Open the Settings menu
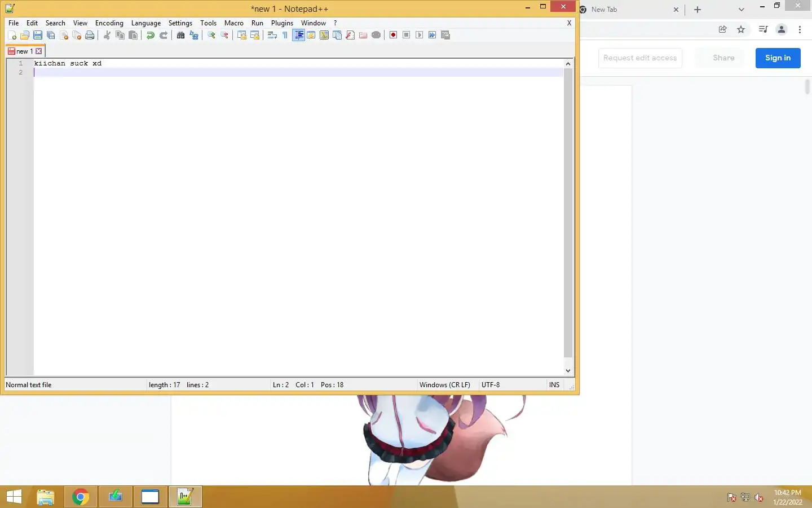Viewport: 812px width, 508px height. click(180, 23)
